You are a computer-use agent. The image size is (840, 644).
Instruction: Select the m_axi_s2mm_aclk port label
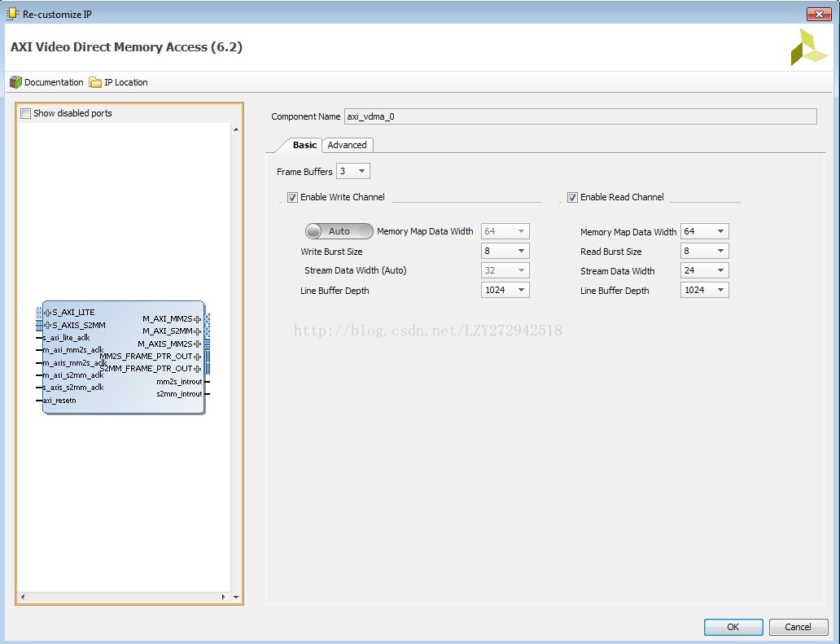click(73, 375)
